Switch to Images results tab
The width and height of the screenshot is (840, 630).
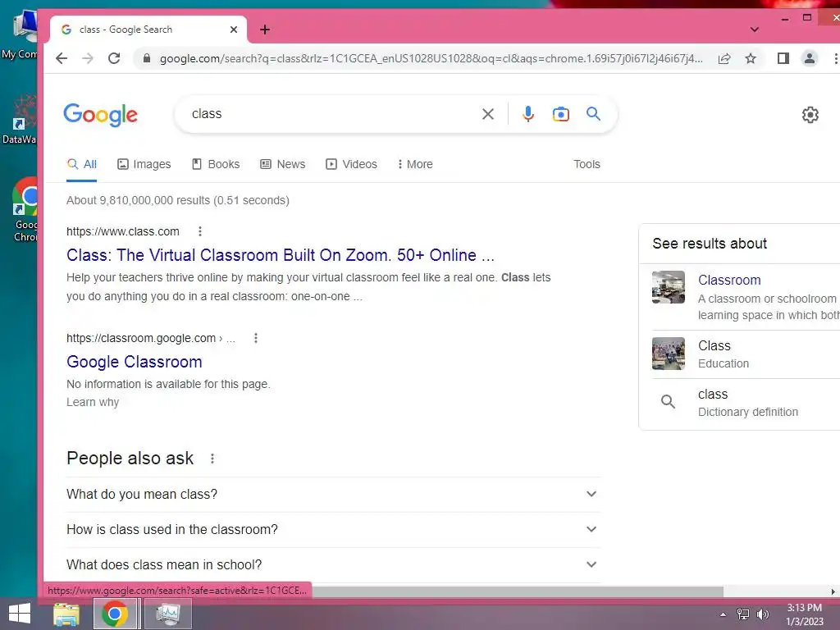point(144,164)
